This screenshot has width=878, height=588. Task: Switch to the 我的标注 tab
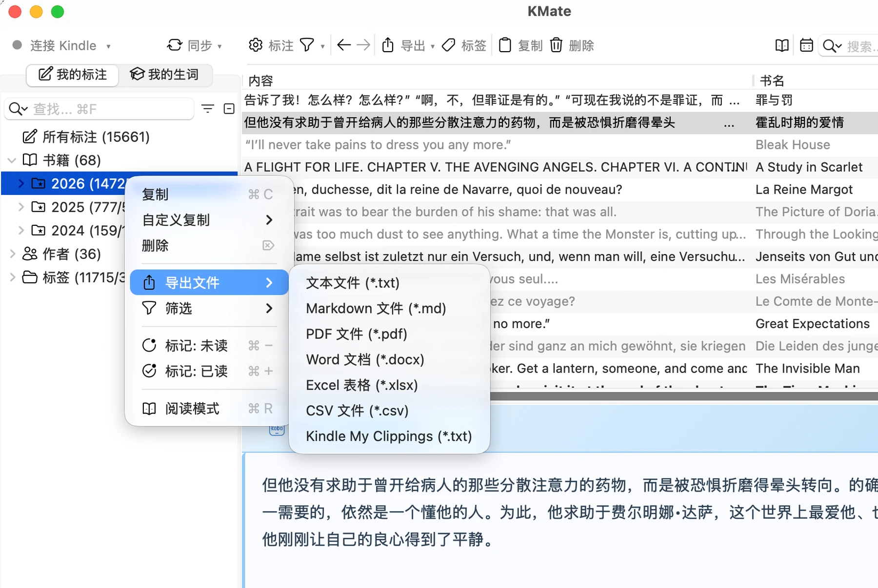73,75
